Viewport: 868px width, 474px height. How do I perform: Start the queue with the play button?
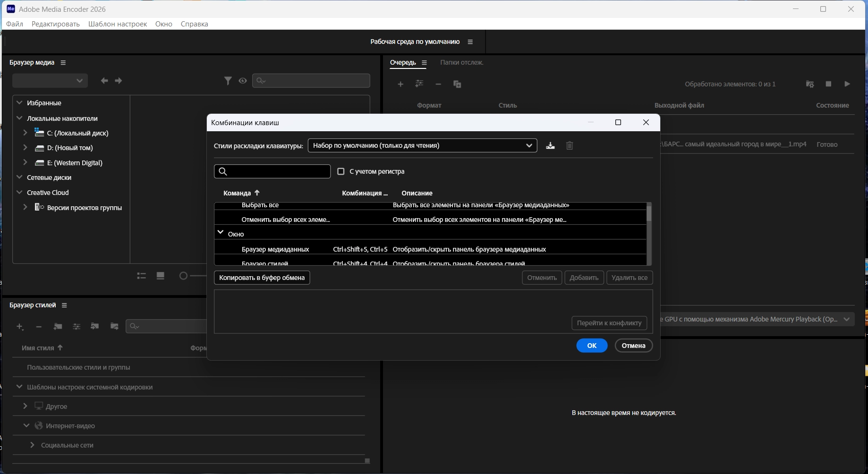(847, 84)
